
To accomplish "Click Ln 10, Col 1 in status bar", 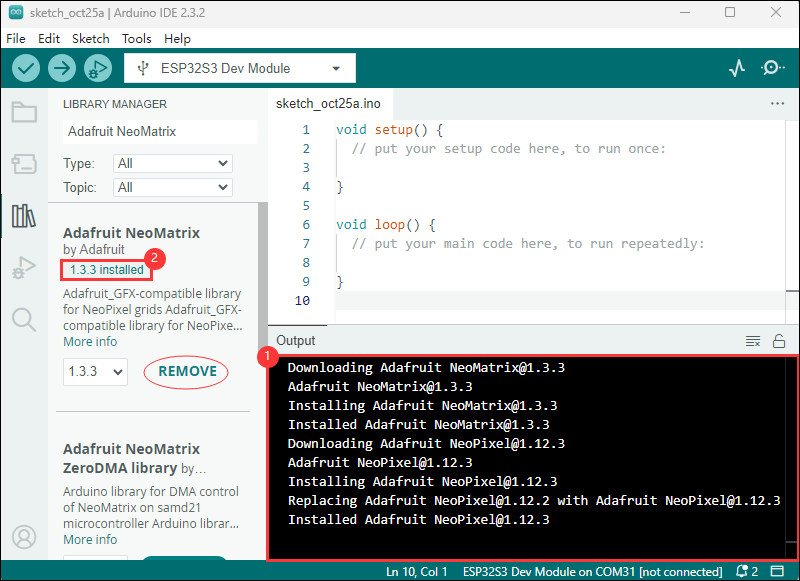I will pos(416,572).
